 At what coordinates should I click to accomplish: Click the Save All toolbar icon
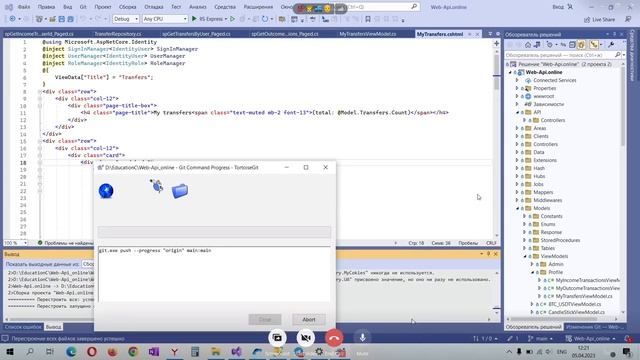point(71,19)
